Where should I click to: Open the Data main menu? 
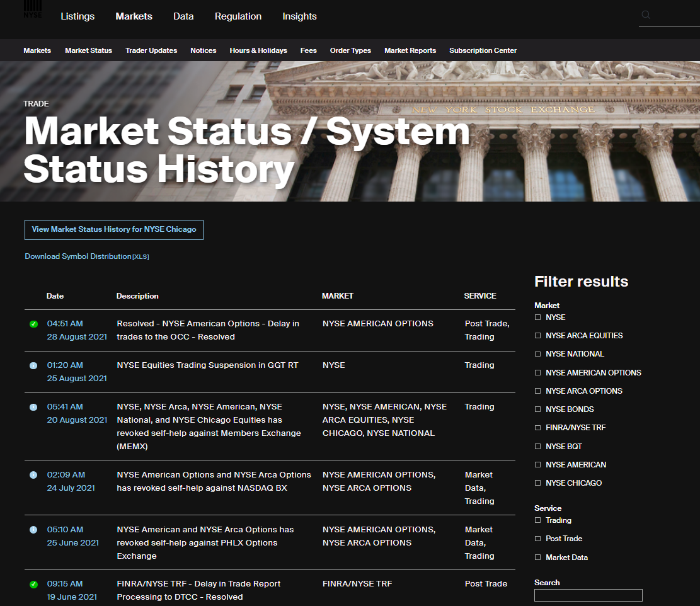(x=183, y=16)
